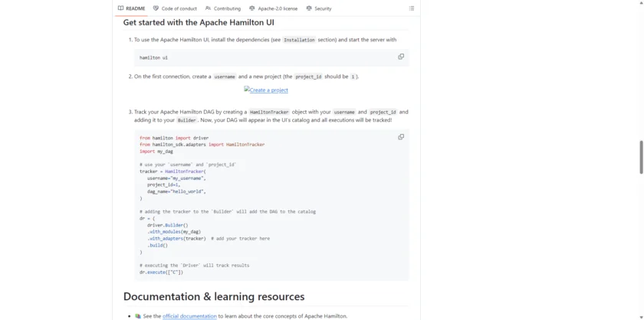Screen dimensions: 644x320
Task: Click the inline 'Builder' code in step 3
Action: coord(186,121)
